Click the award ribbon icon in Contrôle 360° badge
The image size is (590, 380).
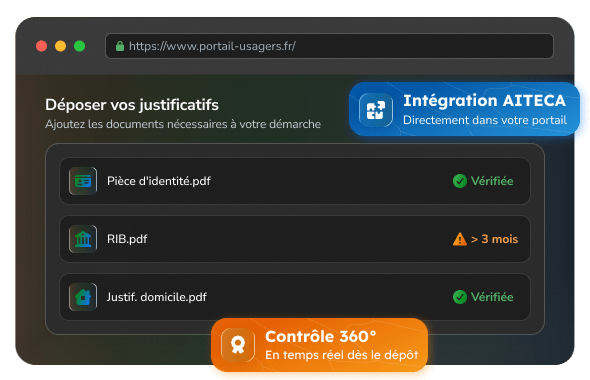(238, 345)
